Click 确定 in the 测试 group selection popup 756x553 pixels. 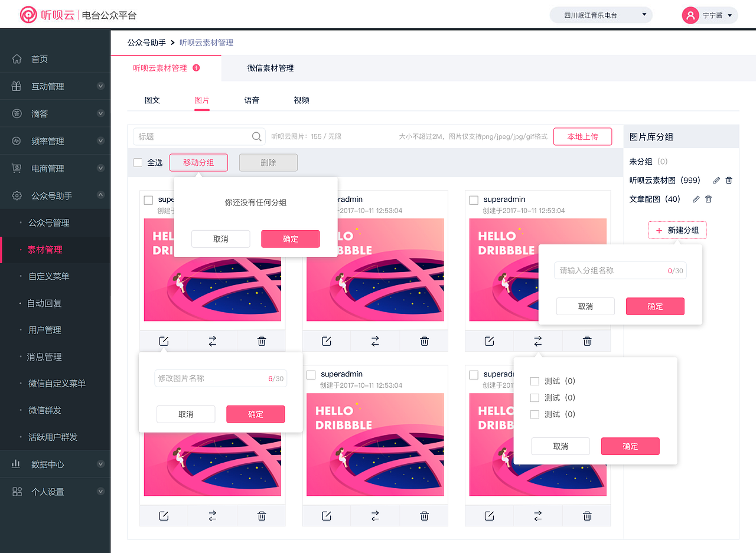point(630,446)
